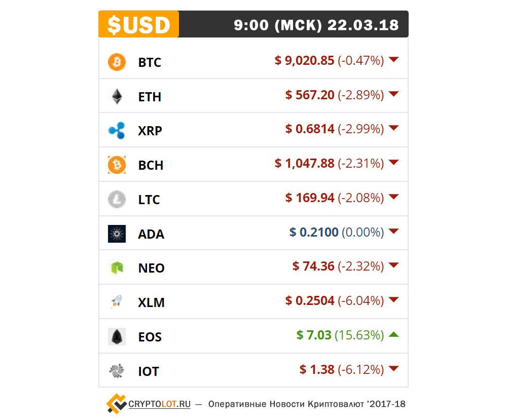Image resolution: width=507 pixels, height=420 pixels.
Task: Click the 9:00 (МСК) 22.03.18 header
Action: (316, 25)
